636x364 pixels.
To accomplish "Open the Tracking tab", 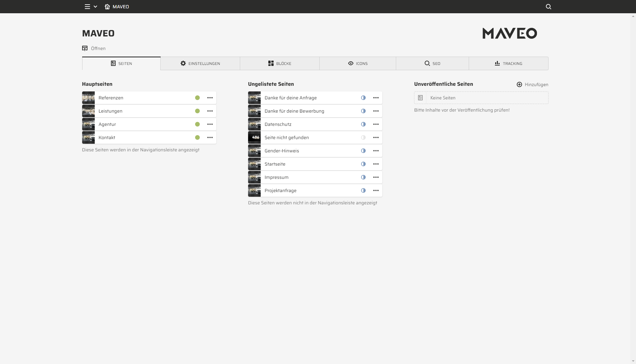I will [x=508, y=63].
